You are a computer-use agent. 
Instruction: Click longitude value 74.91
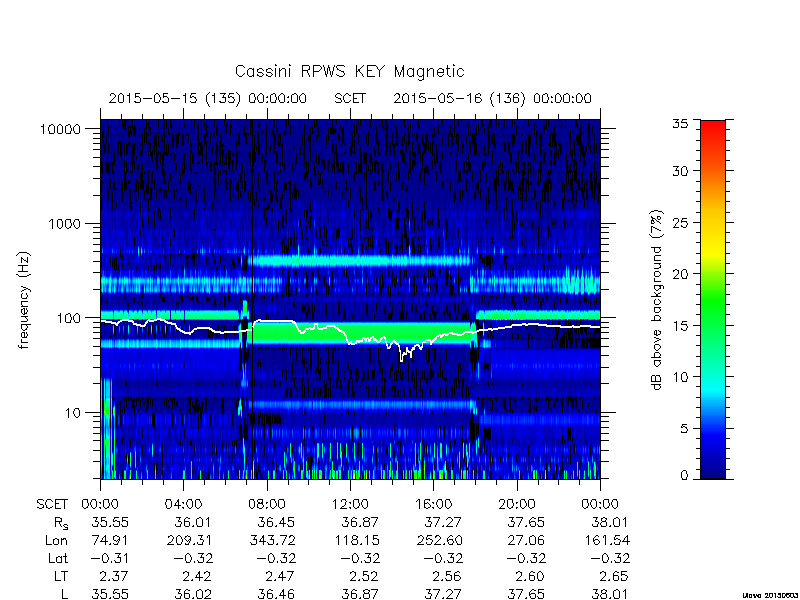click(110, 540)
